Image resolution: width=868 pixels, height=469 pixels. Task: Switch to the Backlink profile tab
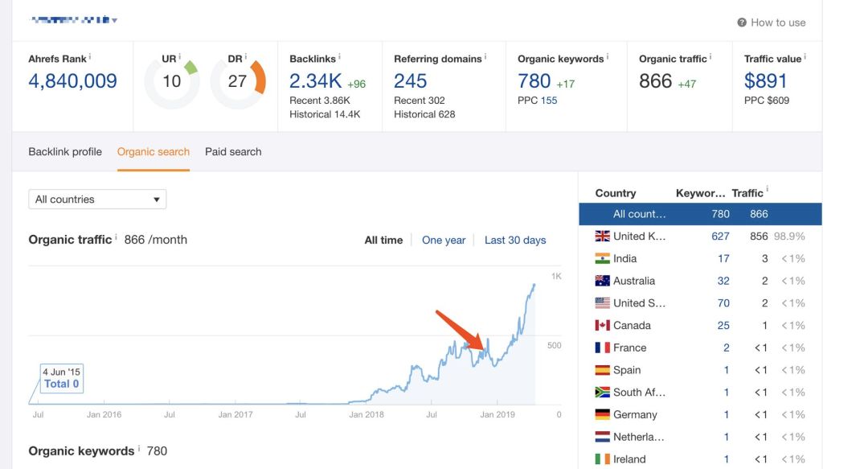pyautogui.click(x=65, y=152)
